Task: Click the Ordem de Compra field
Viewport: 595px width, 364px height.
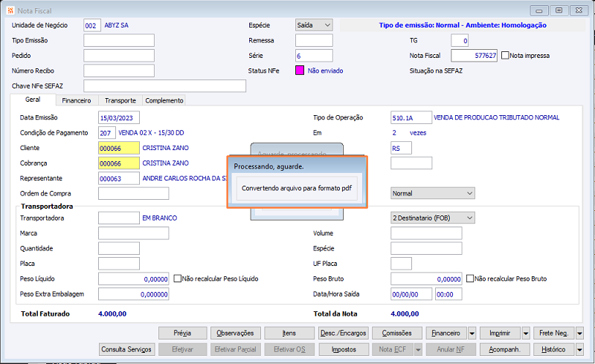Action: (134, 193)
